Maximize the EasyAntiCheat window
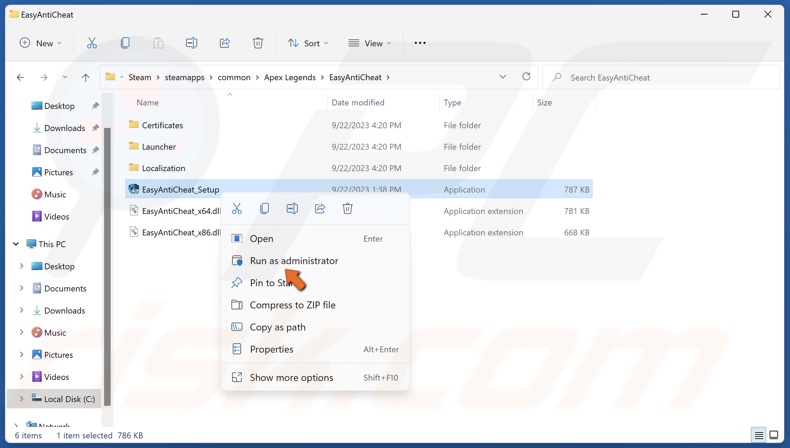The image size is (790, 448). (x=736, y=14)
